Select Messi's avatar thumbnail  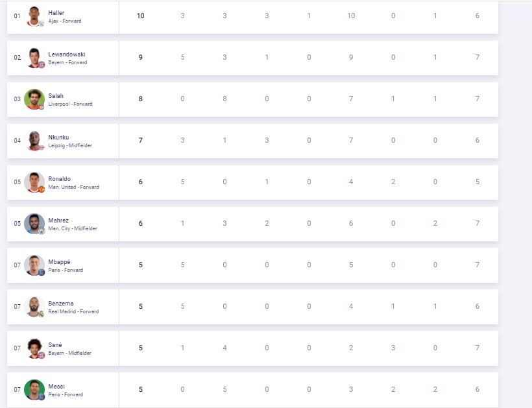pos(34,390)
